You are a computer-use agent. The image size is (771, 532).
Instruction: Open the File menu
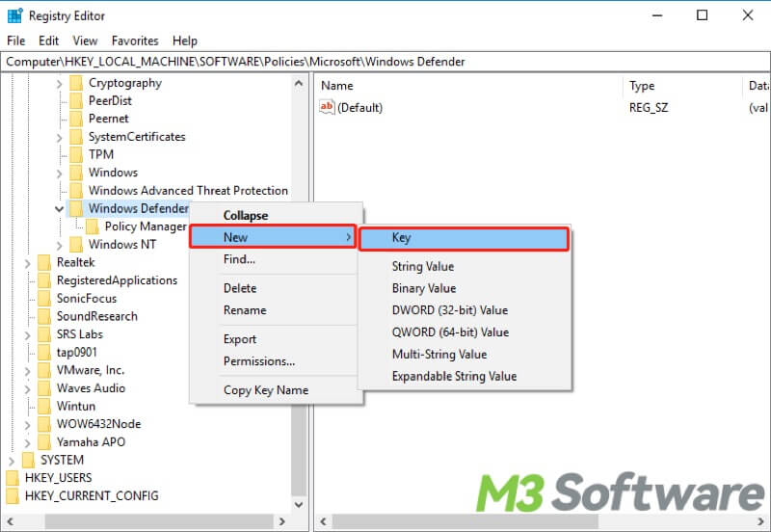click(x=15, y=40)
